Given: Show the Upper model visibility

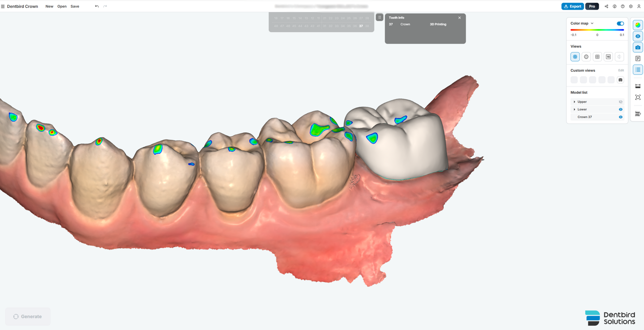Looking at the screenshot, I should click(x=620, y=102).
